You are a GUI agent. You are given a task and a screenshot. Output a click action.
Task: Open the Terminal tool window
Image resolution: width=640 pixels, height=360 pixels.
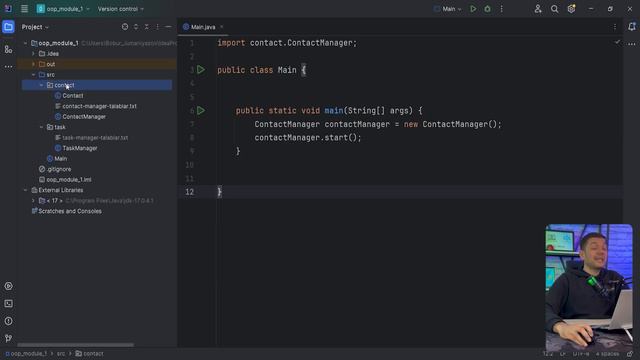[8, 304]
